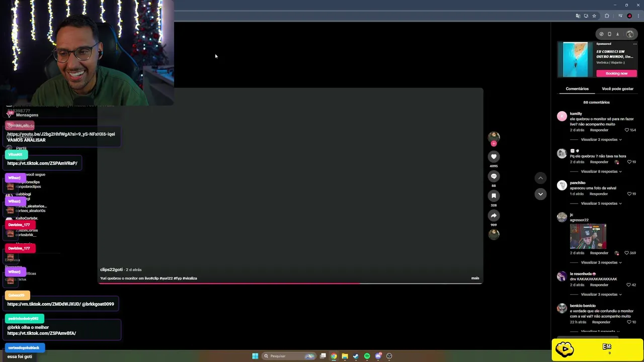This screenshot has width=644, height=362.
Task: Click the Chrome translate page icon
Action: coord(578,16)
